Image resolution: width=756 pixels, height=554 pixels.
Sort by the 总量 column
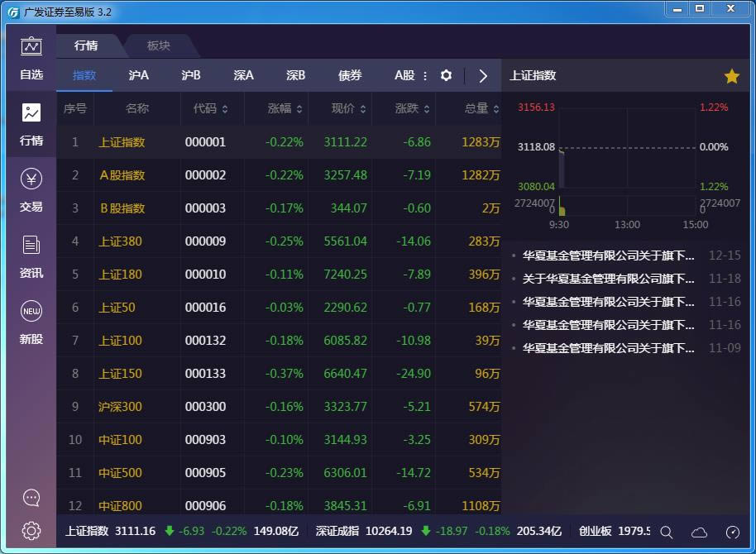481,108
